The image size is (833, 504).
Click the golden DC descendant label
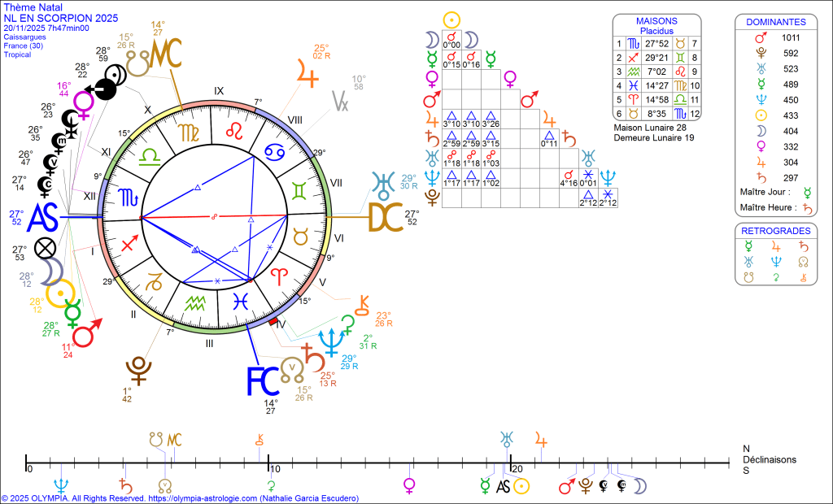point(386,218)
